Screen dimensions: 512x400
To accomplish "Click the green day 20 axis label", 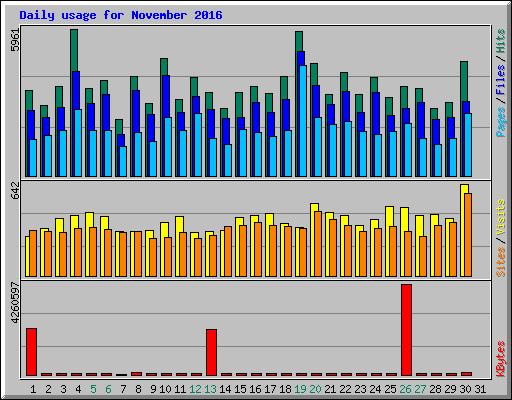I will click(315, 389).
